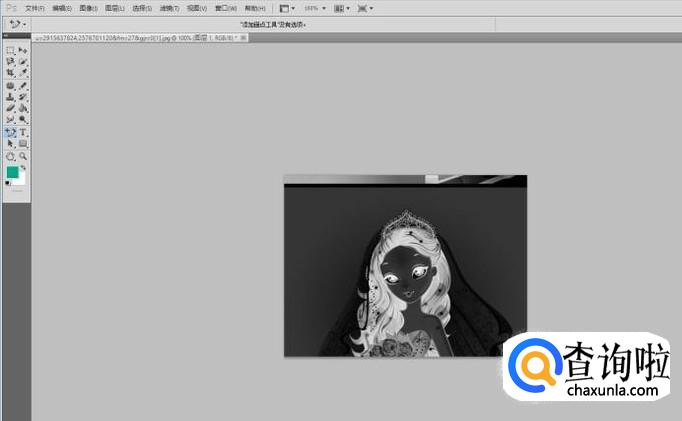Open the 视图(V) menu
Viewport: 682px width, 421px height.
tap(197, 8)
